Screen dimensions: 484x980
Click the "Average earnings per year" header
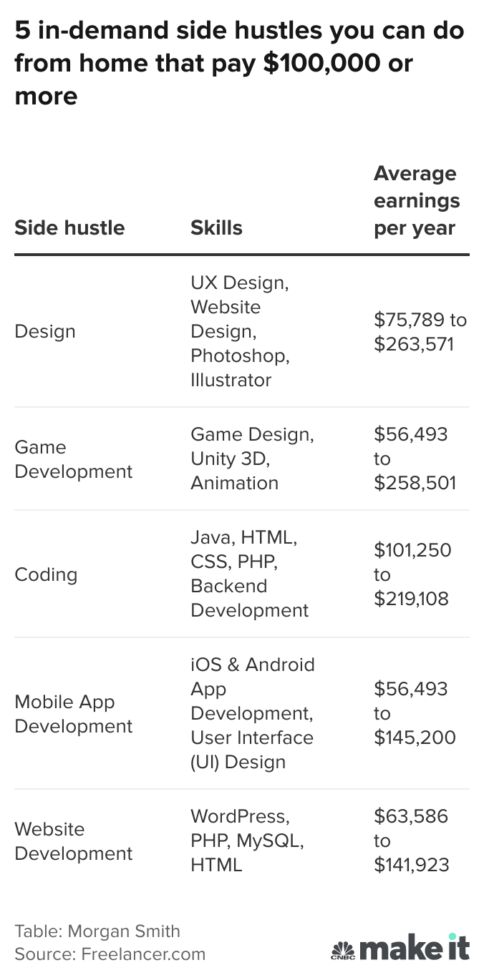(417, 201)
